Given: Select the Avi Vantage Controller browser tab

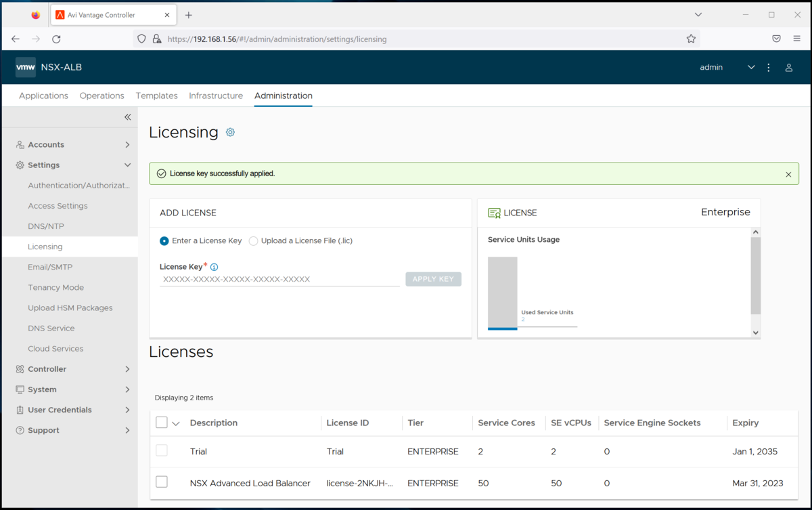Looking at the screenshot, I should [112, 15].
